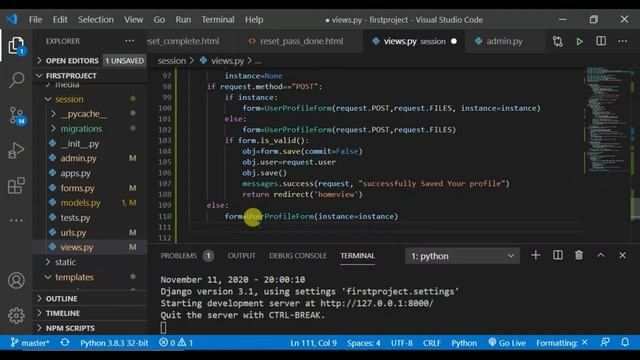The height and width of the screenshot is (360, 640).
Task: Open the notifications bell
Action: 625,342
